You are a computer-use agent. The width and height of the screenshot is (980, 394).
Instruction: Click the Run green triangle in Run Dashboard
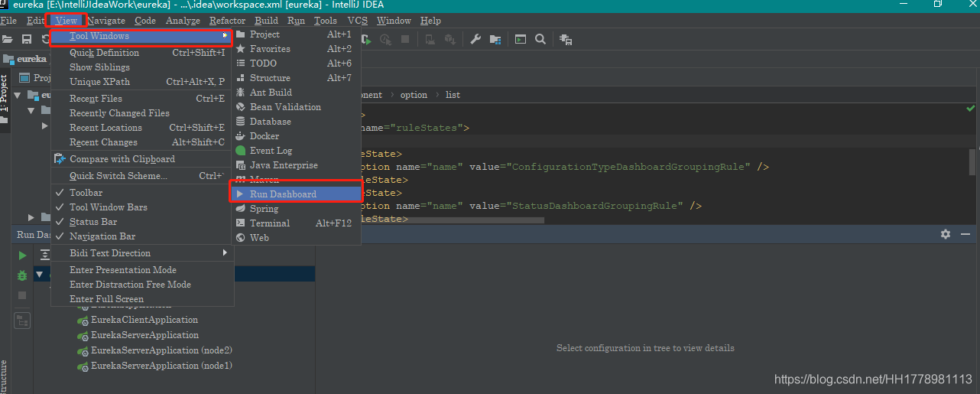[22, 256]
